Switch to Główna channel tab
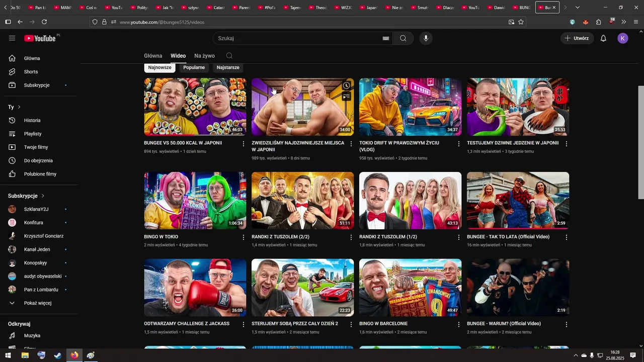Image resolution: width=644 pixels, height=362 pixels. coord(153,56)
